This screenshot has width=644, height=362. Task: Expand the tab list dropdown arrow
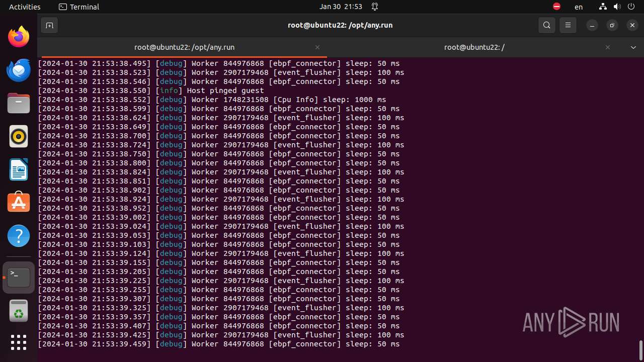click(633, 47)
